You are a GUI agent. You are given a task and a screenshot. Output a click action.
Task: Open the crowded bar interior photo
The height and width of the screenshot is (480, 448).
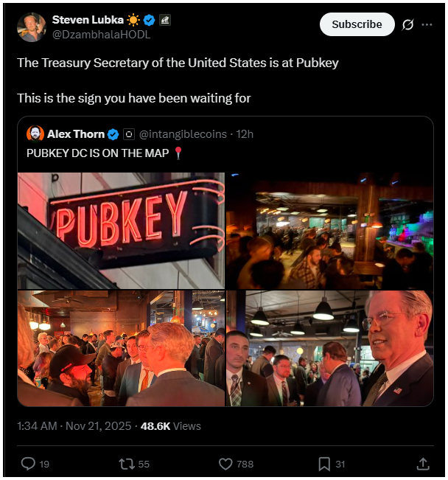point(329,230)
